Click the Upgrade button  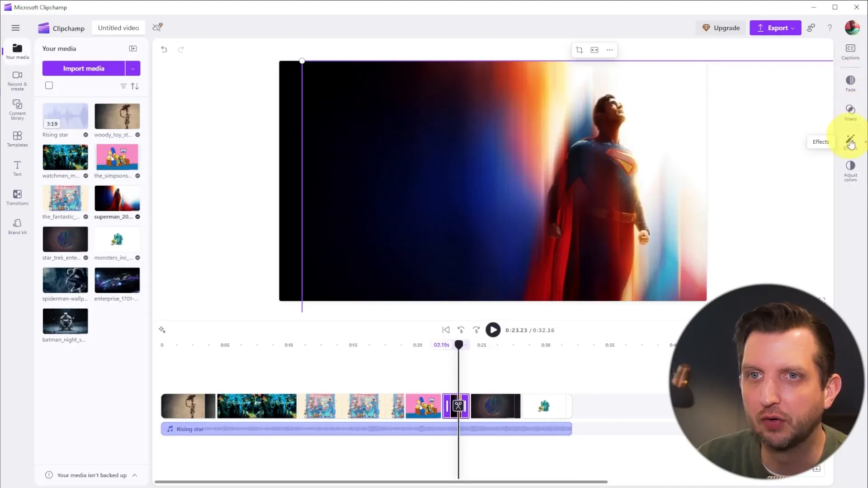[721, 28]
